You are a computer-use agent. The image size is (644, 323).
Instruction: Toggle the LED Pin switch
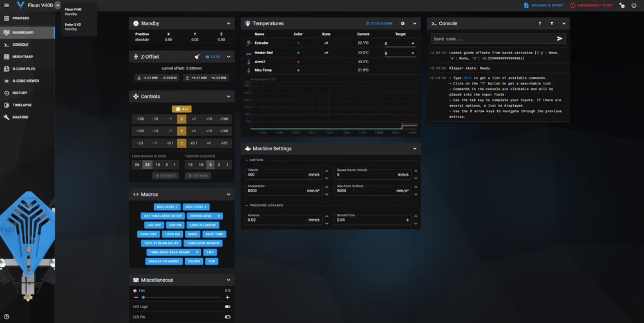click(x=227, y=317)
